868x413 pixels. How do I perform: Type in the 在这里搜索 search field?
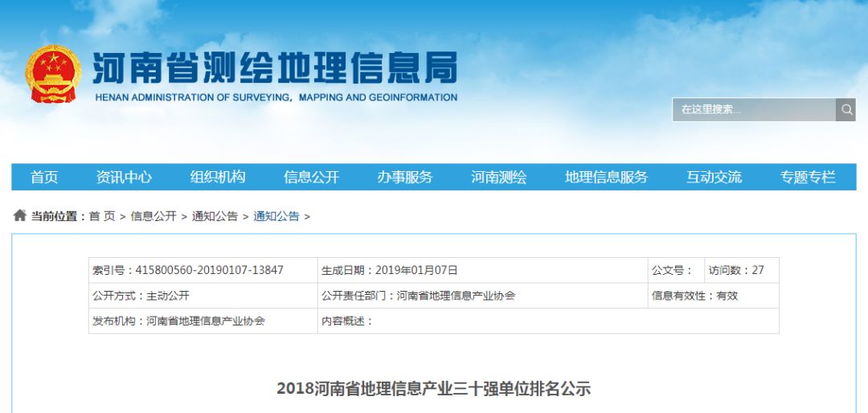(753, 109)
